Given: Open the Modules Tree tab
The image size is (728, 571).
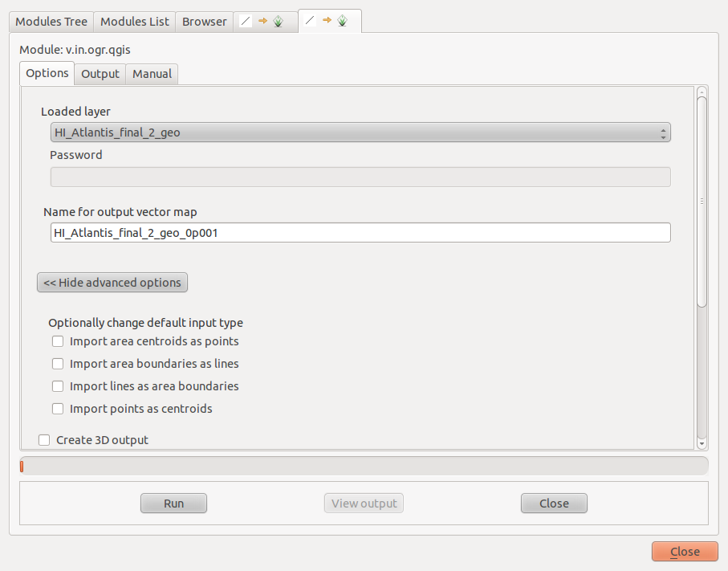Looking at the screenshot, I should coord(51,22).
